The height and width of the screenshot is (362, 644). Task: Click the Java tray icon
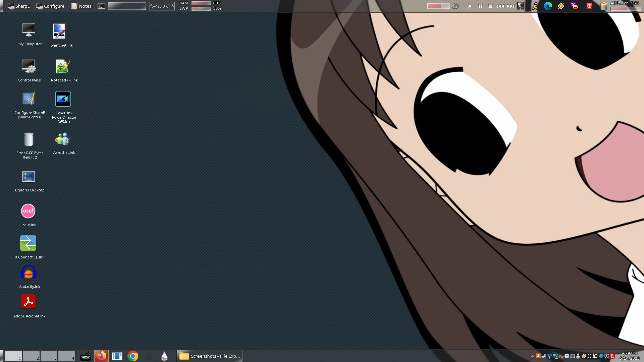click(538, 356)
